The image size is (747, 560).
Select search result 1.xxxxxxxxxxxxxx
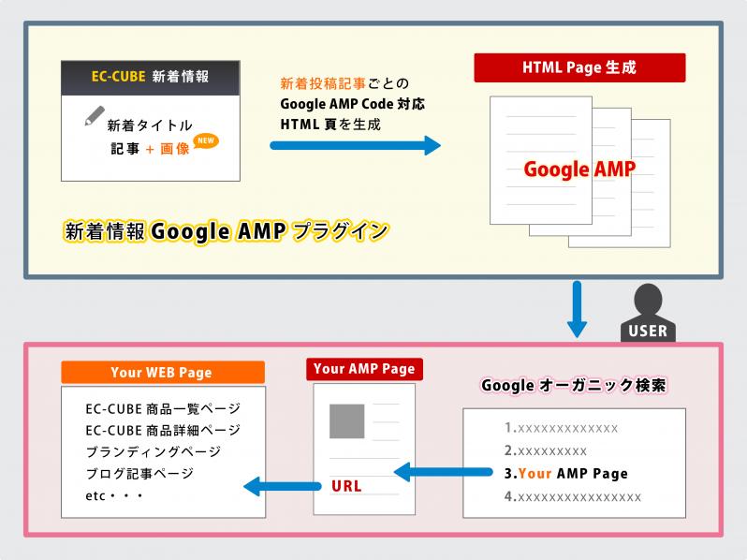click(x=562, y=428)
